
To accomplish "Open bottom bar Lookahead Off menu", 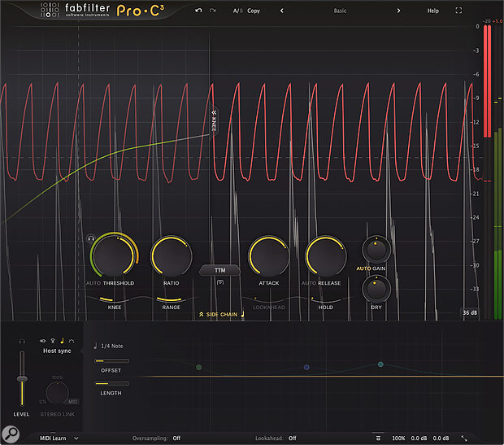I will tap(276, 438).
